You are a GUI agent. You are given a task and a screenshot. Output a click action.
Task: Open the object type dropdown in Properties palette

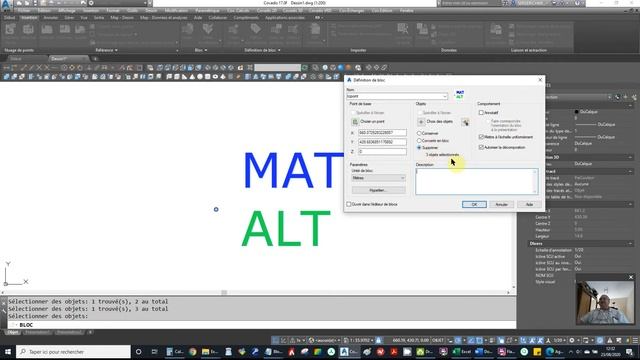609,97
